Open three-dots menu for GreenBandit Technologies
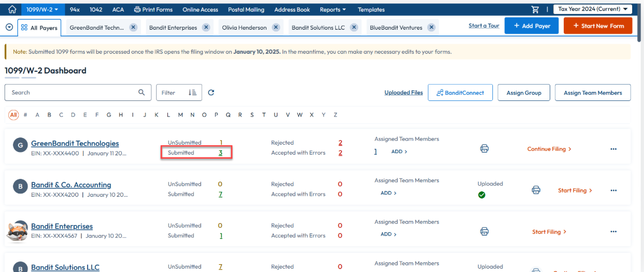644x272 pixels. [x=613, y=149]
